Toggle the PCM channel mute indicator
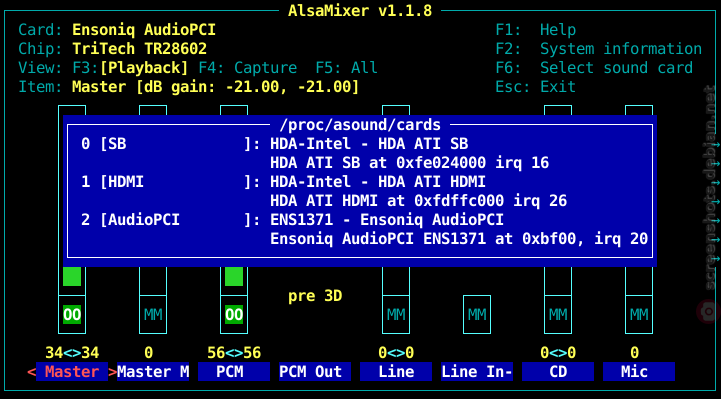The image size is (721, 399). click(234, 314)
